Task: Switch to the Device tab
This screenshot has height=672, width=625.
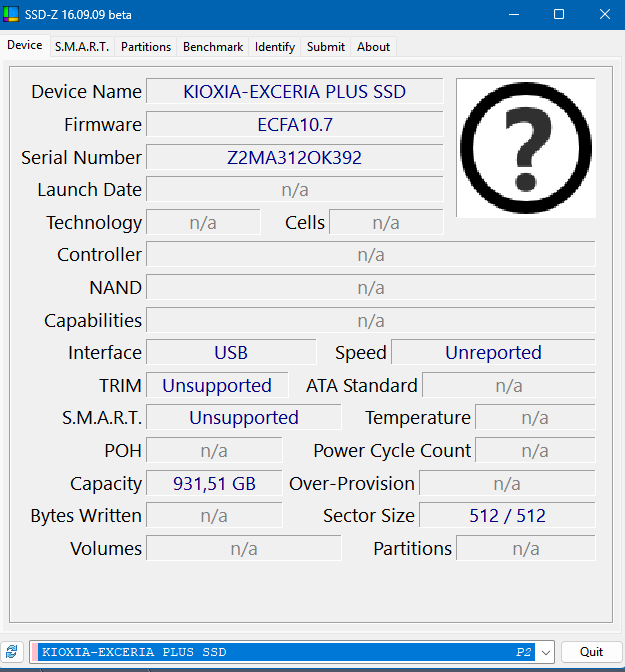Action: (x=25, y=45)
